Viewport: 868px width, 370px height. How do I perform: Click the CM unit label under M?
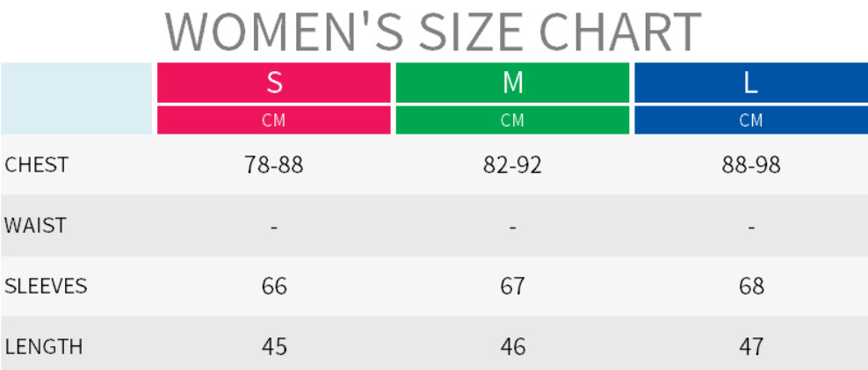click(513, 120)
